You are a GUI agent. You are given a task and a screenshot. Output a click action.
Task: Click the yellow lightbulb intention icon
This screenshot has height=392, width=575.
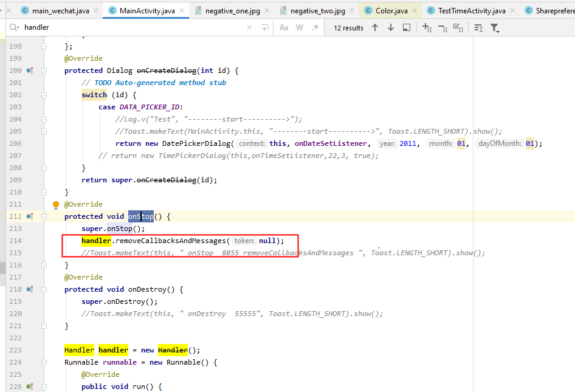click(56, 205)
